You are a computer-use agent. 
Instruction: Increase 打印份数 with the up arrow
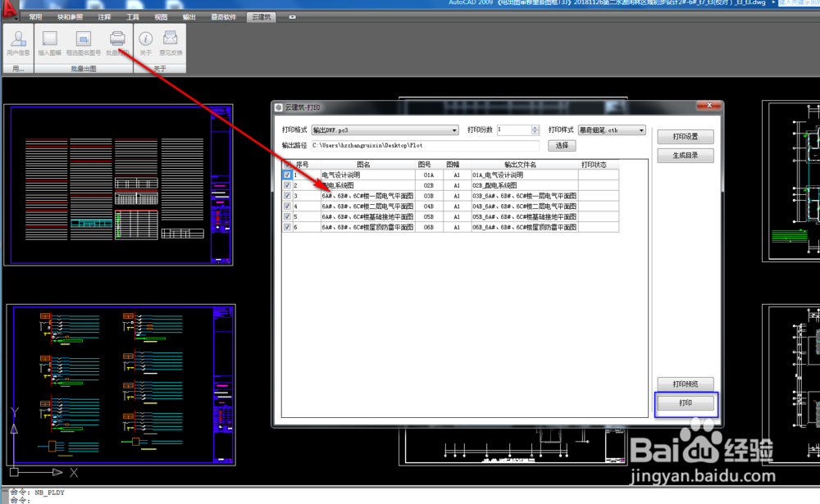coord(535,128)
